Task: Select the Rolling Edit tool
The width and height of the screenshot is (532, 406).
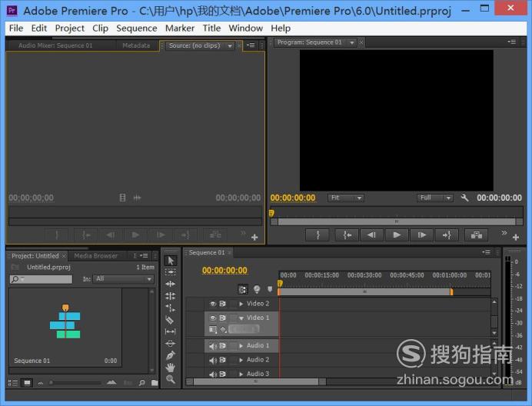Action: point(171,296)
